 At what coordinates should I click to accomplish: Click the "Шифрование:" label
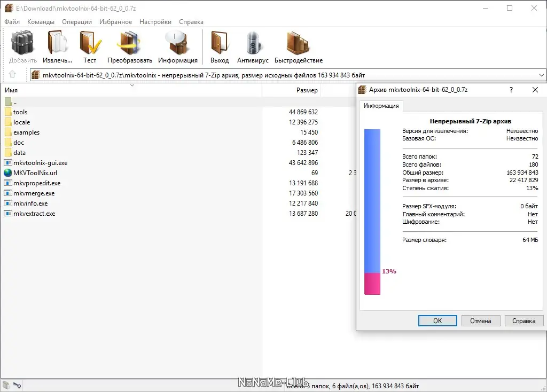pos(421,222)
